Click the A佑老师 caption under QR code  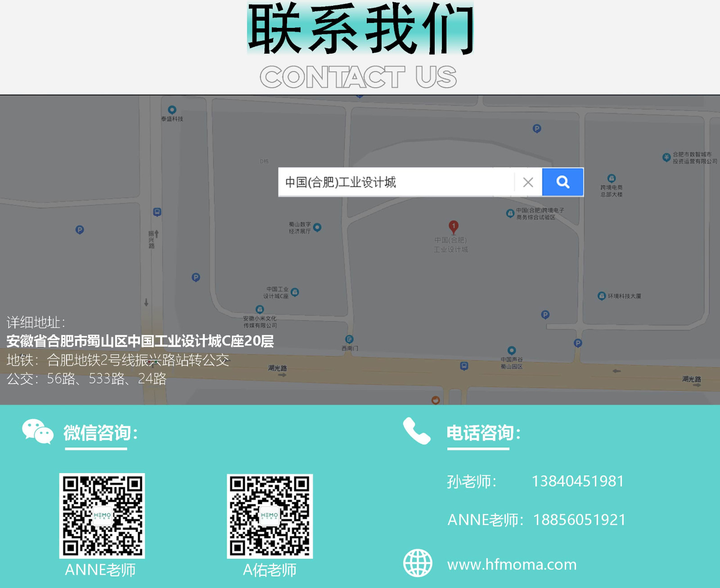click(270, 570)
